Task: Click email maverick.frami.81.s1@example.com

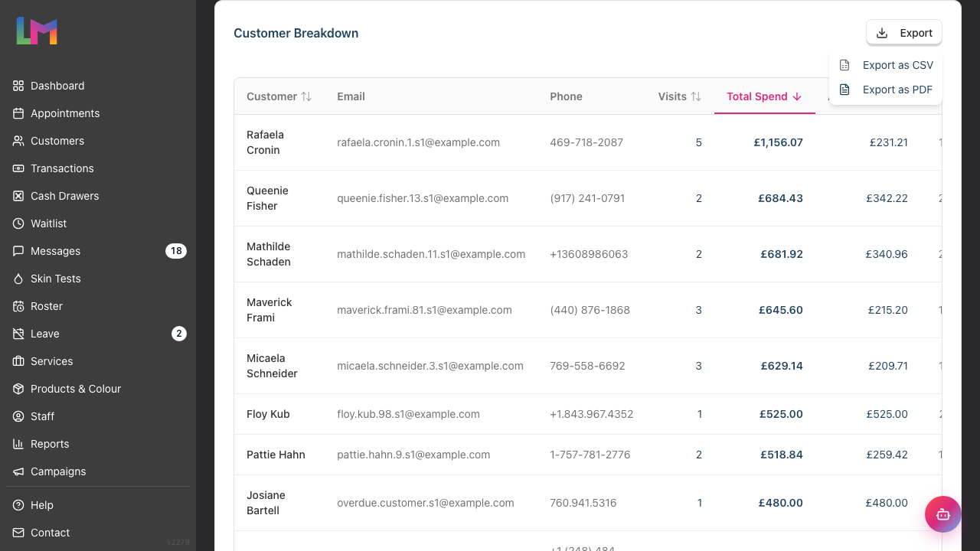Action: 424,310
